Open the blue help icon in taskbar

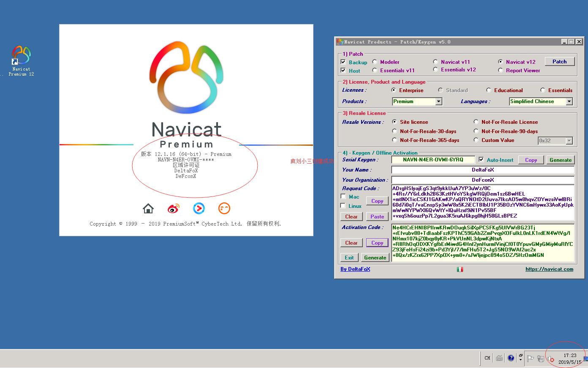(x=511, y=358)
